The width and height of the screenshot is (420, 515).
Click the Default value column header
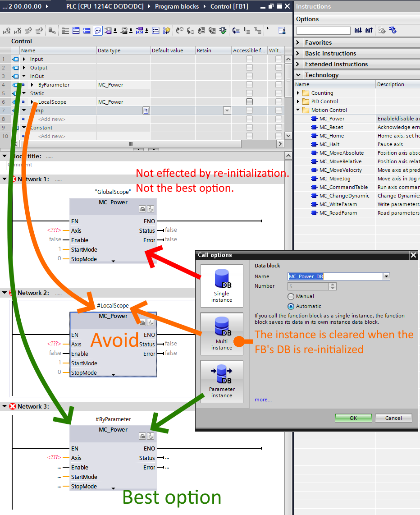click(x=173, y=50)
